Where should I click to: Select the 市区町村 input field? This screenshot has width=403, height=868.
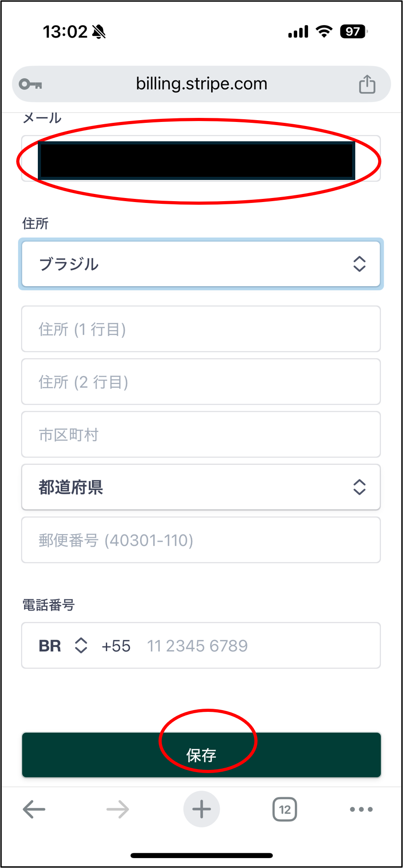coord(201,434)
